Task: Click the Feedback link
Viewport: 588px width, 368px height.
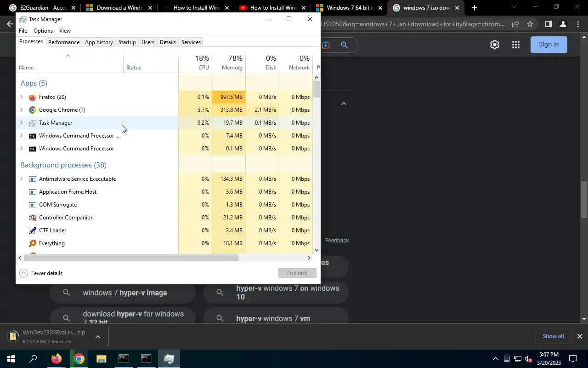Action: pos(337,241)
